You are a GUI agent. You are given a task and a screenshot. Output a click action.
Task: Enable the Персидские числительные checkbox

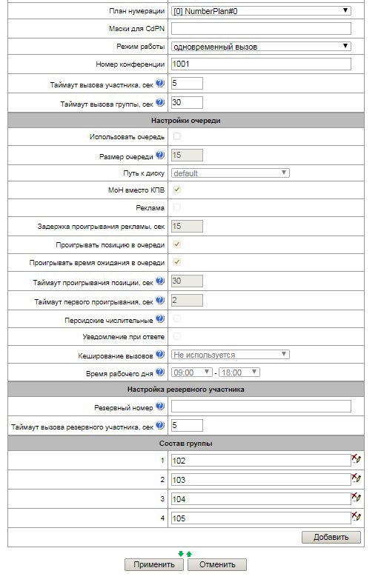coord(177,318)
